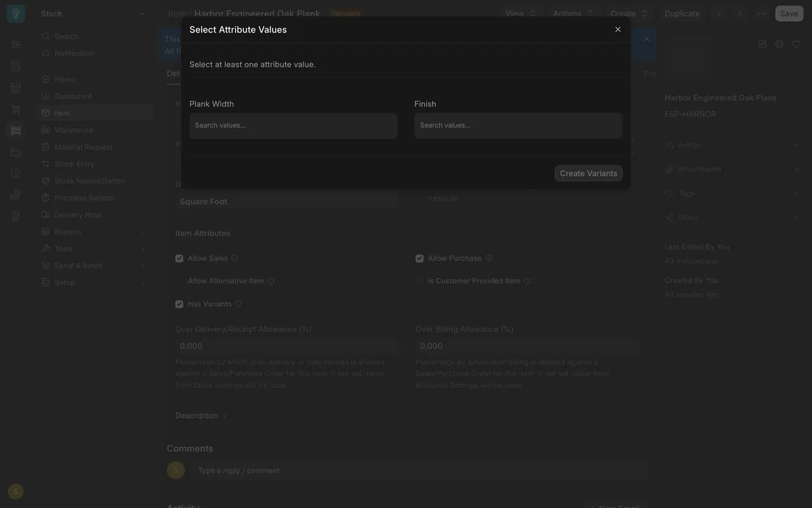The height and width of the screenshot is (508, 812).
Task: Add an assignee with the Assign plus icon
Action: (x=796, y=145)
